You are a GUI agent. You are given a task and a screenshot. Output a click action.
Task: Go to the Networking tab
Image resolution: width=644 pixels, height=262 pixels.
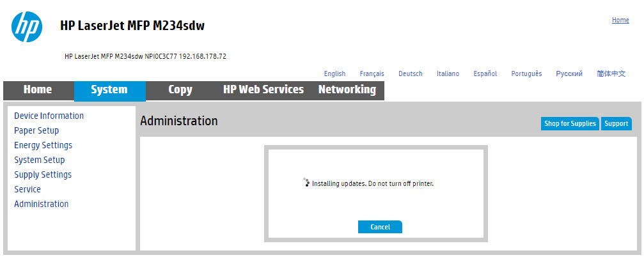pos(347,90)
